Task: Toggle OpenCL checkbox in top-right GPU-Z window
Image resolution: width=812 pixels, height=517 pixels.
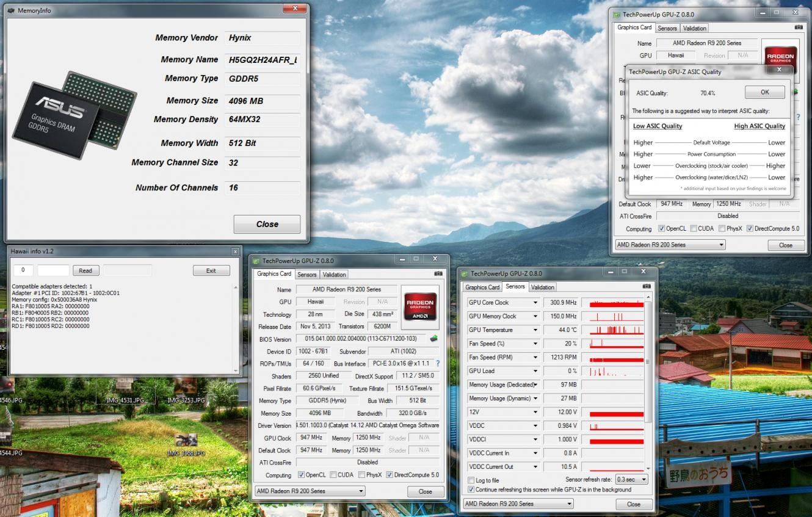Action: [662, 229]
